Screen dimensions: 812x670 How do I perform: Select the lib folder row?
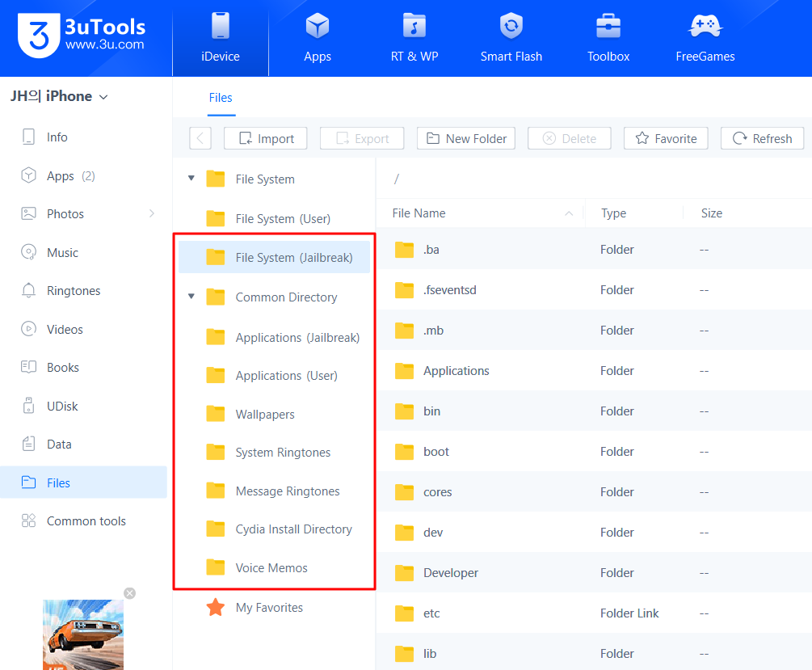click(594, 652)
